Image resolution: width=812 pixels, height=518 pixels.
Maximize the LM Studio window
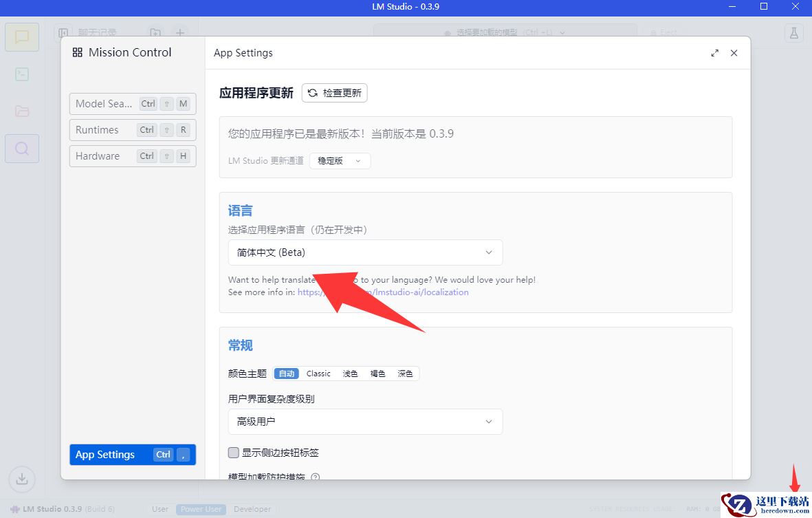point(764,7)
